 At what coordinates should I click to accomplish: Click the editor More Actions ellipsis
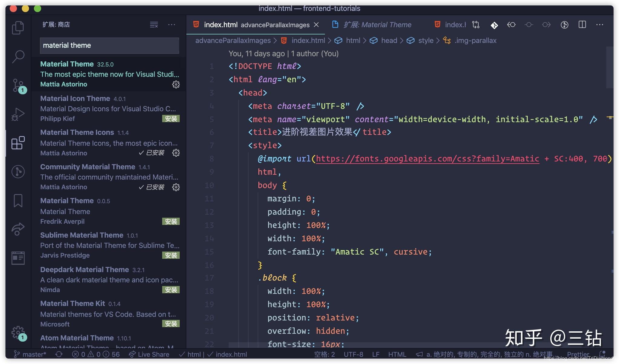[x=600, y=25]
